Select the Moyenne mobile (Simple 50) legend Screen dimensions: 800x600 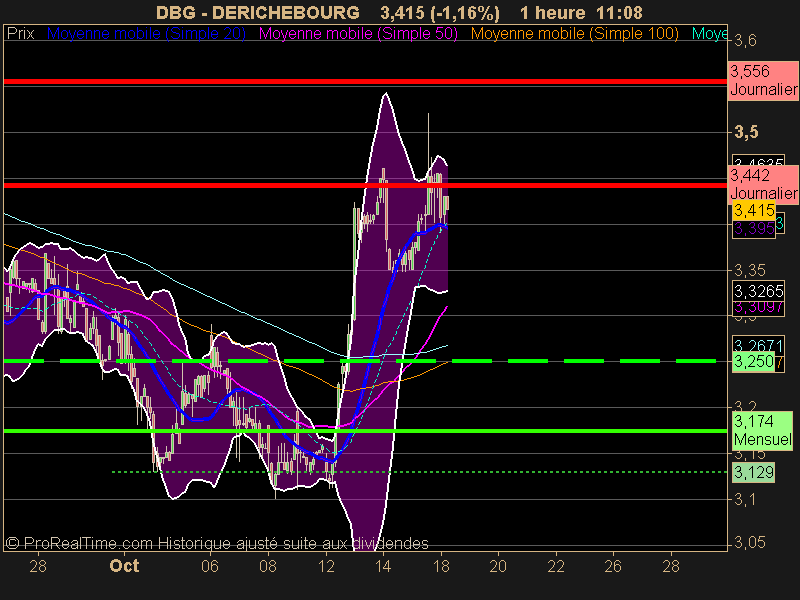(x=358, y=34)
